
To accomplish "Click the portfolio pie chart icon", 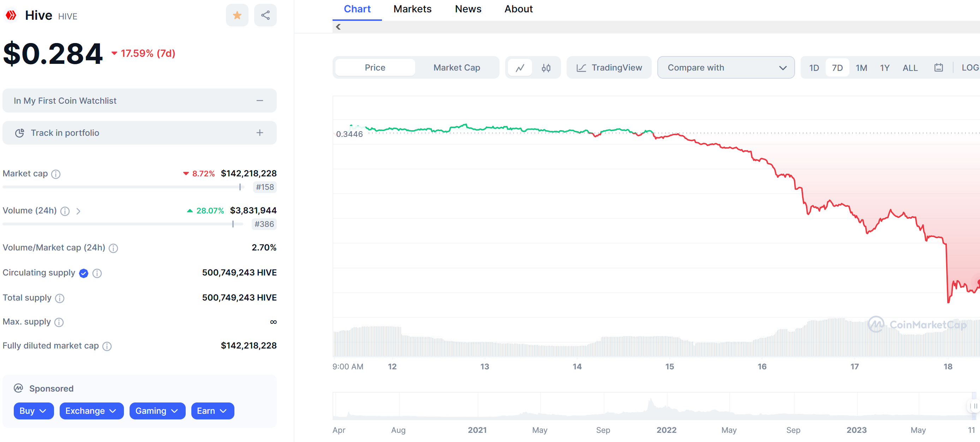I will coord(19,133).
